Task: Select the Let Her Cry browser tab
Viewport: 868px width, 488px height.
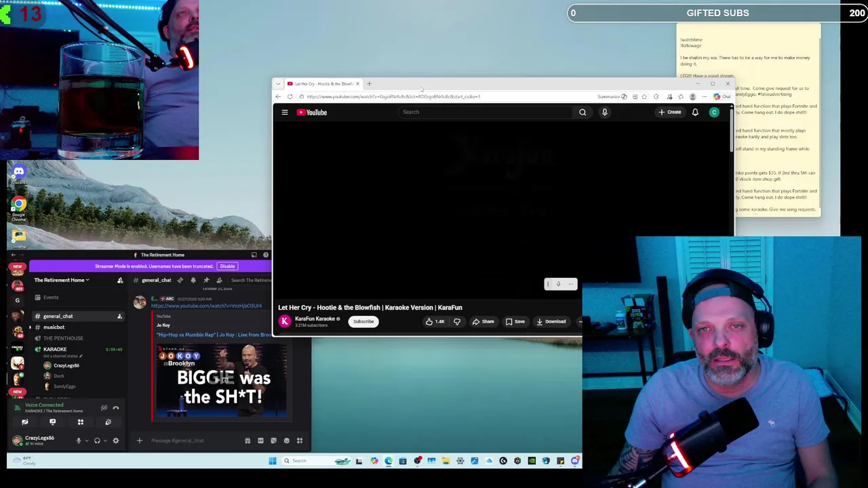Action: pos(323,84)
